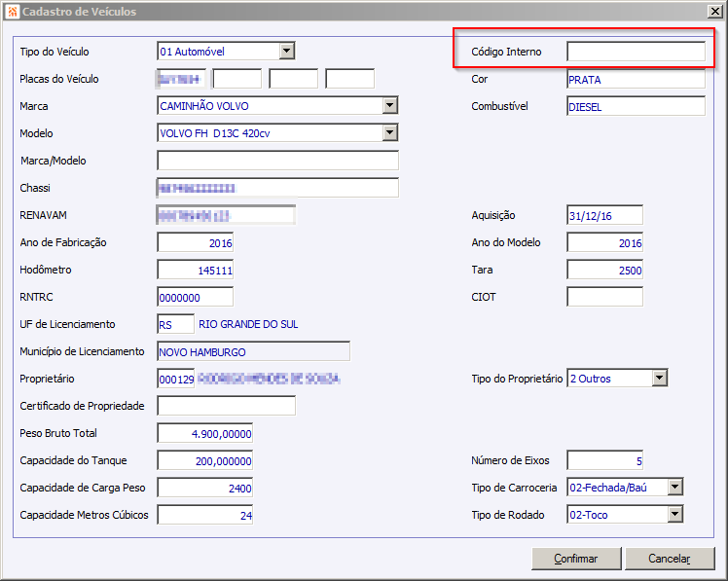Click the RENAVAM input field

(x=226, y=215)
